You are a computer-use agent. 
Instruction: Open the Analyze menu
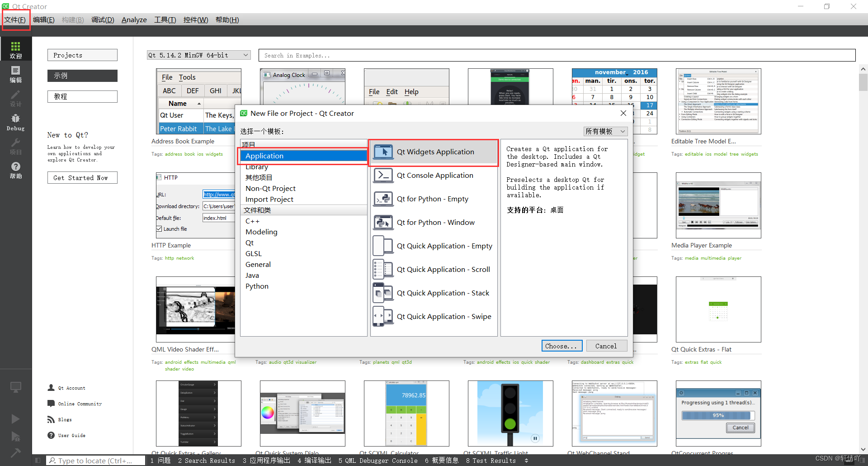pos(134,20)
